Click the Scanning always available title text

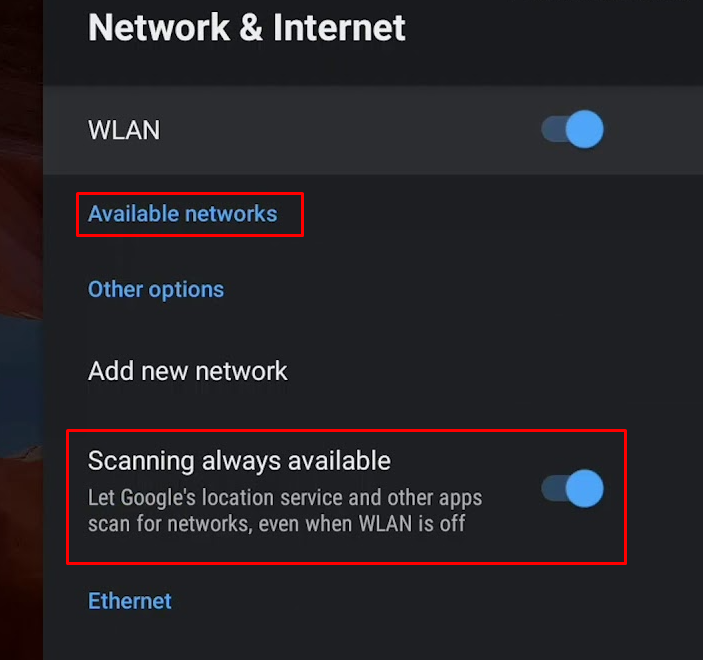click(239, 460)
